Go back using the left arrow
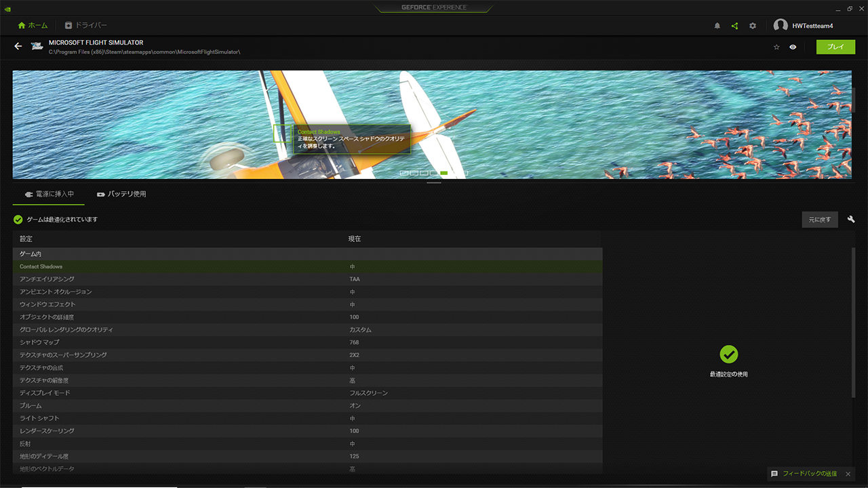This screenshot has width=868, height=488. pos(18,47)
